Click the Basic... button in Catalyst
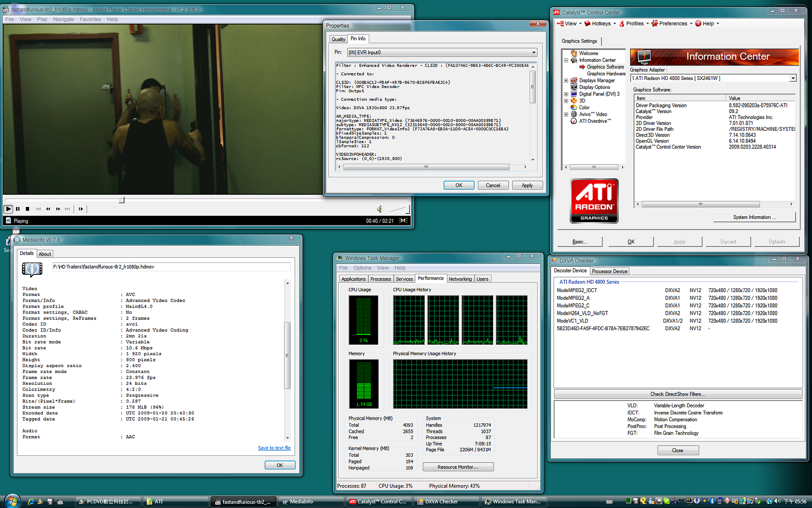The image size is (812, 508). click(x=579, y=241)
